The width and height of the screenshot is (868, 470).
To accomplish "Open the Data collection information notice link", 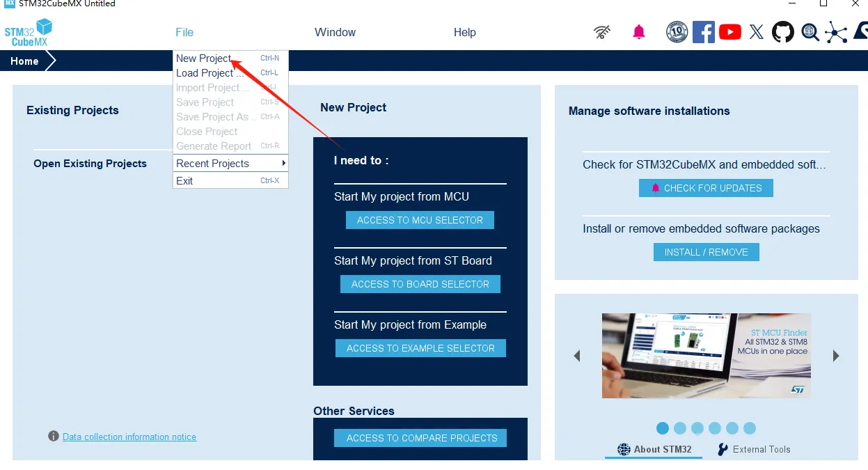I will pos(129,437).
